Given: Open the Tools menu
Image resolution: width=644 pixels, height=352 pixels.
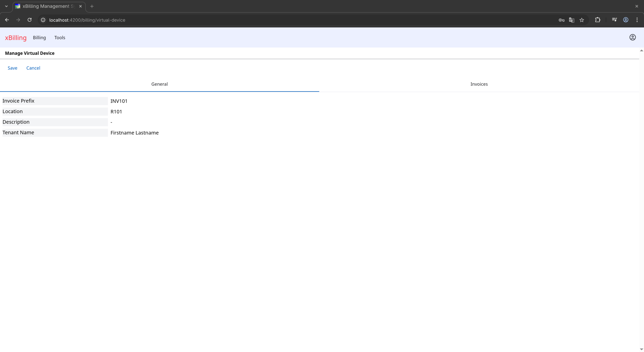Looking at the screenshot, I should 60,38.
